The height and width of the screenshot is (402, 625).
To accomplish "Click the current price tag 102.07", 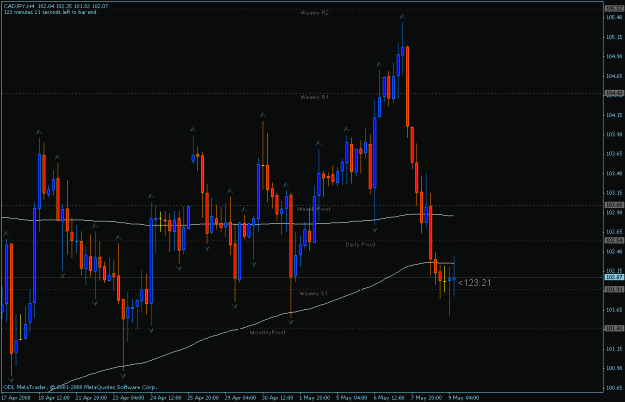I will (x=614, y=277).
